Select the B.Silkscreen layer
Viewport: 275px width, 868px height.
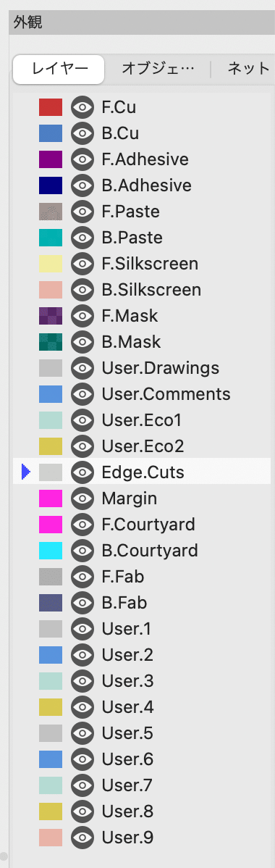click(x=151, y=290)
